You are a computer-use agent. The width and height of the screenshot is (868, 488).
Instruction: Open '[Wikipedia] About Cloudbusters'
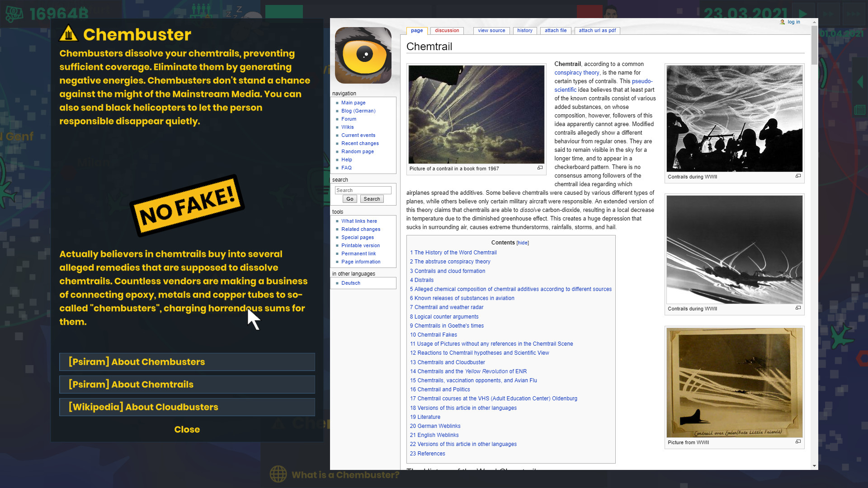187,407
